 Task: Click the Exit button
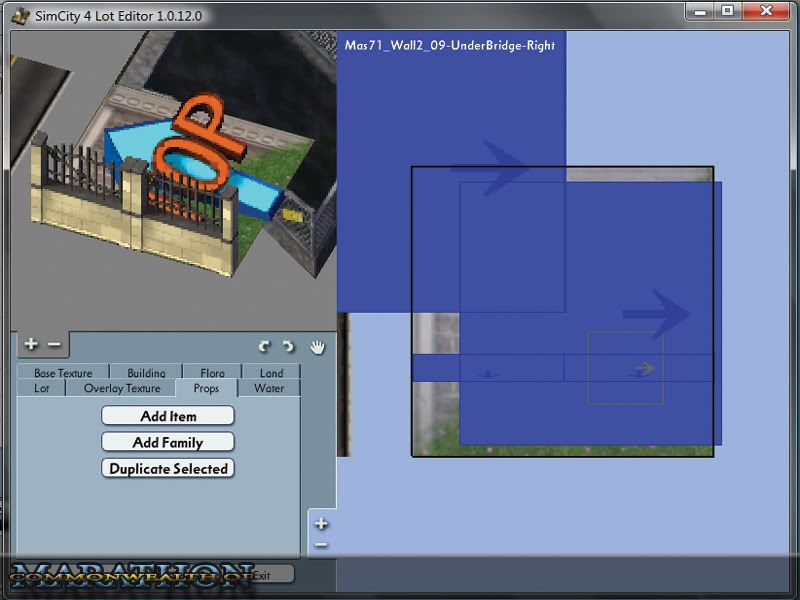pyautogui.click(x=261, y=575)
